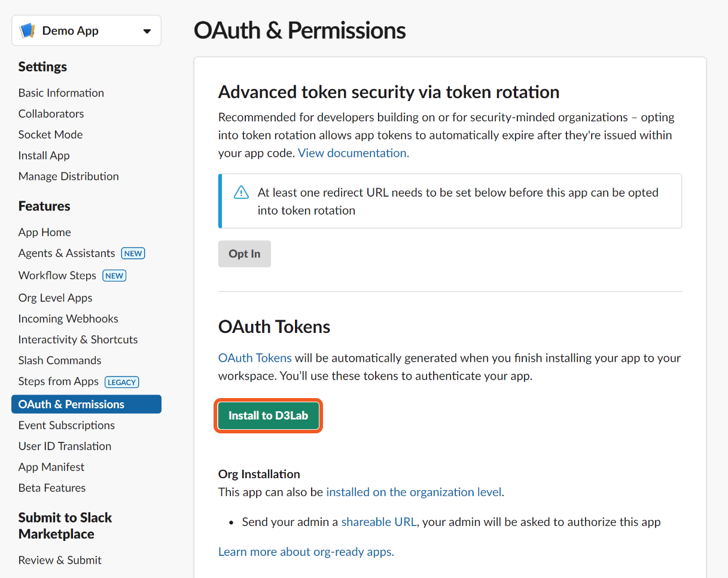This screenshot has height=578, width=728.
Task: Click the Install to D3Lab button
Action: point(268,415)
